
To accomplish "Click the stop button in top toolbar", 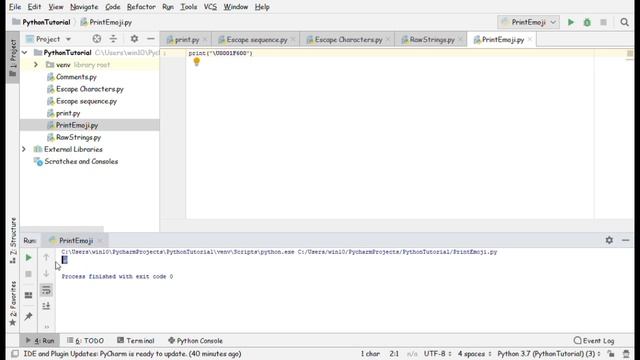I will 603,22.
